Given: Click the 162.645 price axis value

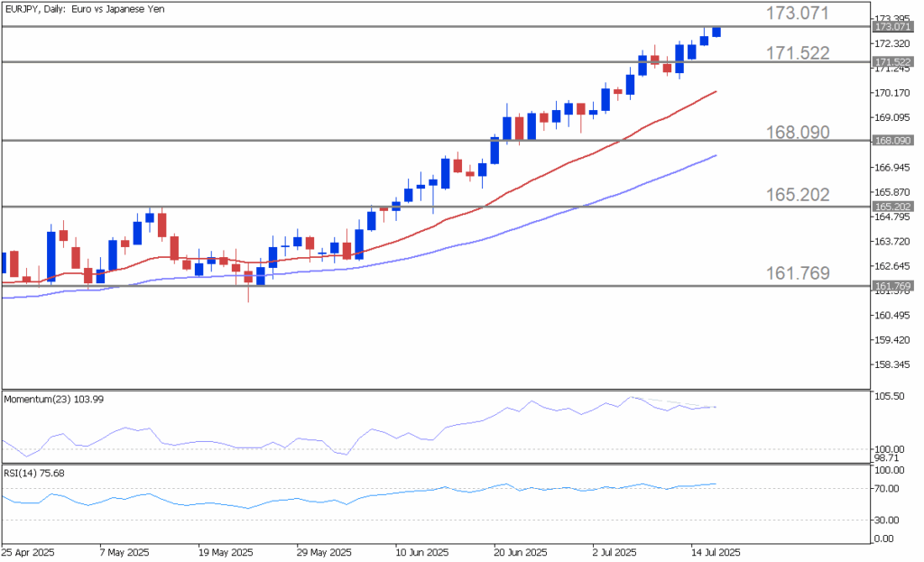Looking at the screenshot, I should pyautogui.click(x=892, y=266).
